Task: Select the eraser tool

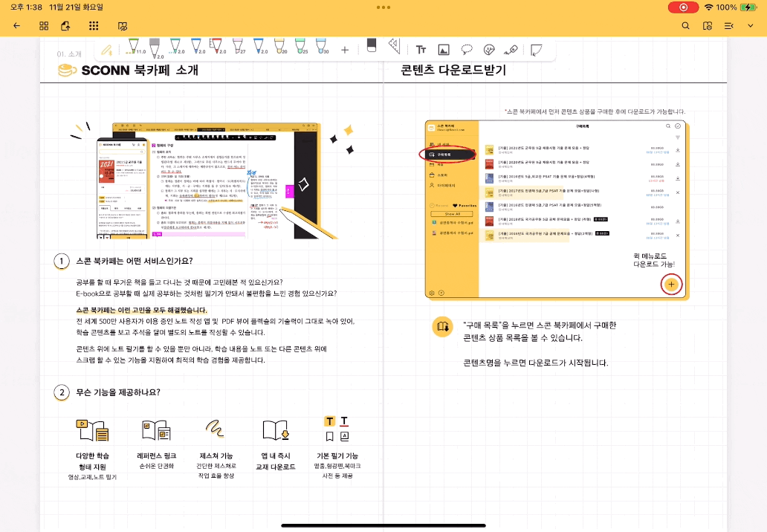Action: [372, 46]
